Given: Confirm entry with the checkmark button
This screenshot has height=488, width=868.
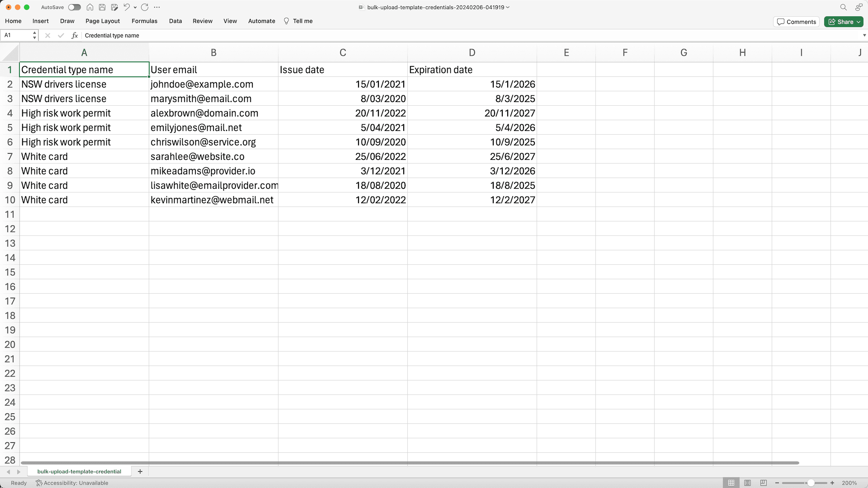Looking at the screenshot, I should pyautogui.click(x=61, y=35).
